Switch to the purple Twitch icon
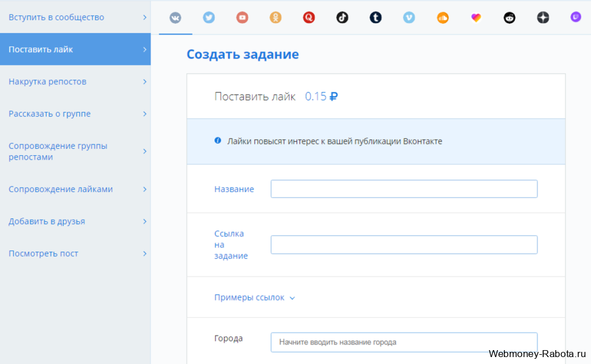The width and height of the screenshot is (591, 364). point(575,17)
